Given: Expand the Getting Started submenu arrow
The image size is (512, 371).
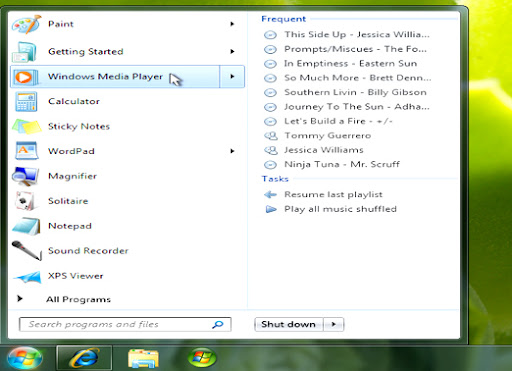Looking at the screenshot, I should point(232,51).
